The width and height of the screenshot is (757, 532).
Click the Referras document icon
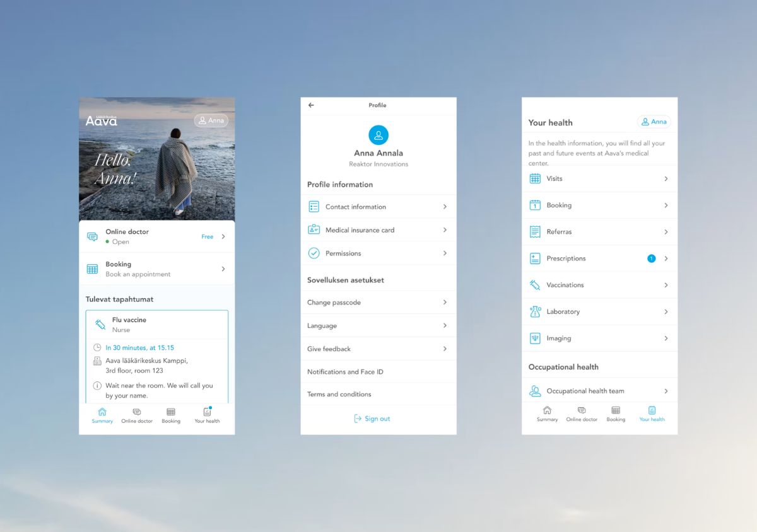[x=535, y=232]
